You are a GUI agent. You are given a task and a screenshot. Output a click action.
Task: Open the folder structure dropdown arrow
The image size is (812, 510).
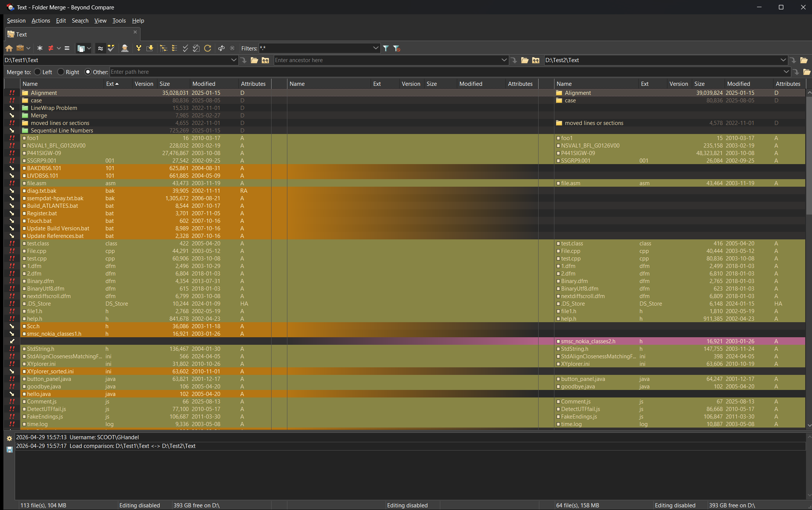(89, 48)
